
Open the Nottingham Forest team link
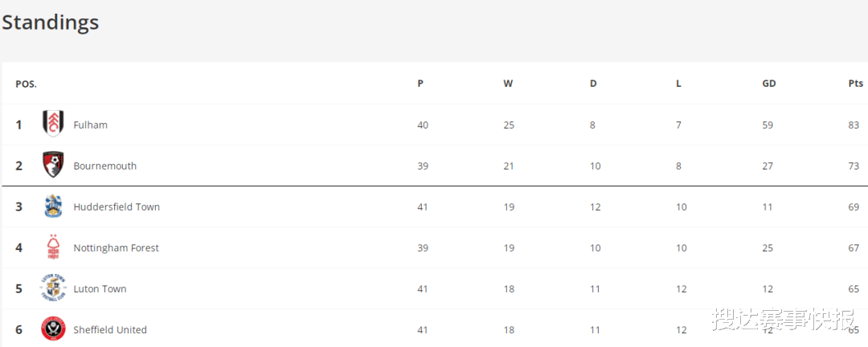117,248
